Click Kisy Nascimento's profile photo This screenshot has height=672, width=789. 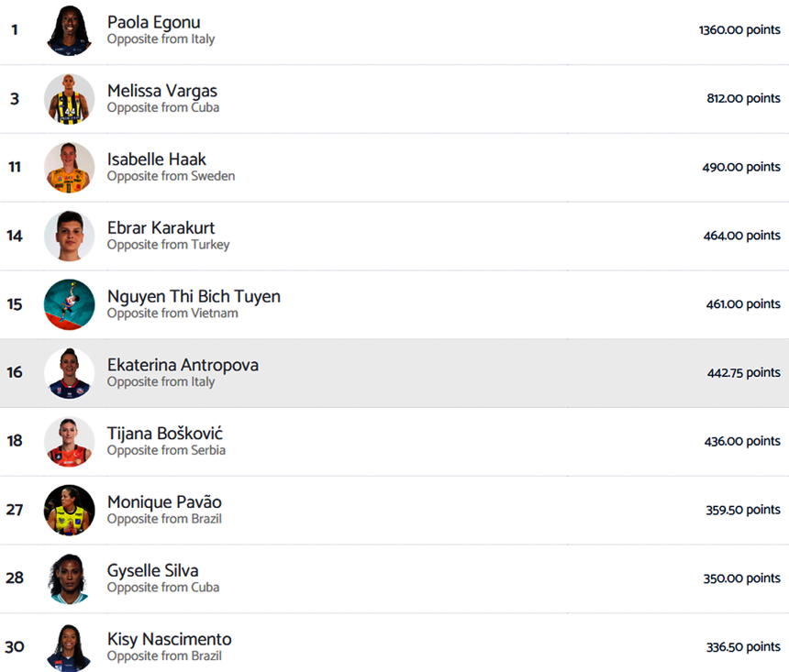(70, 646)
